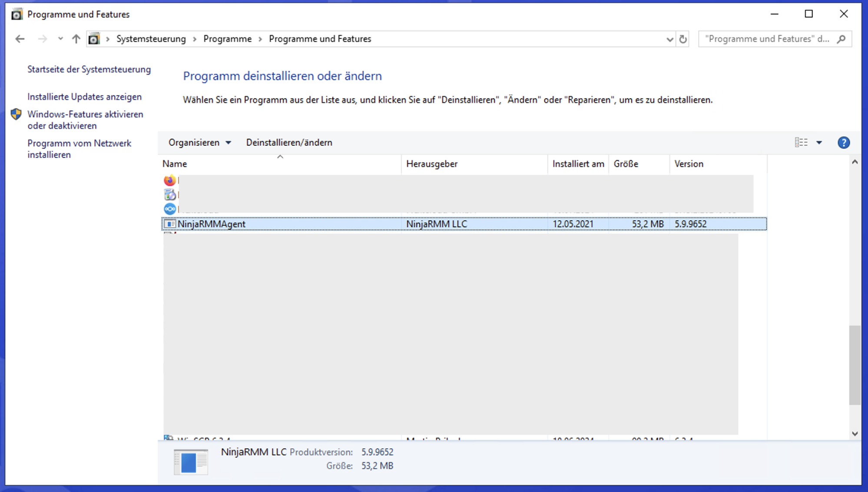
Task: Click the window title bar program icon
Action: [x=17, y=14]
